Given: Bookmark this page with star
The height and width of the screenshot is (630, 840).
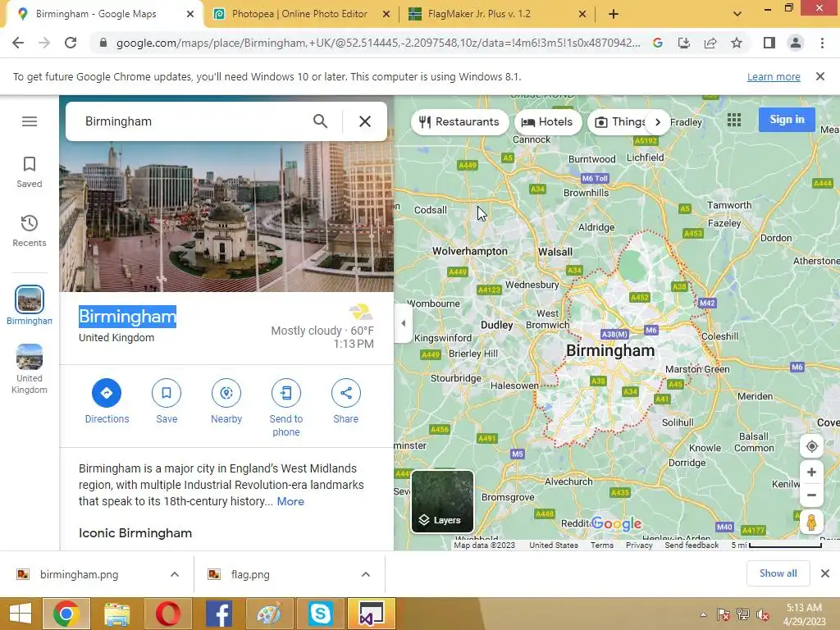Looking at the screenshot, I should pos(737,43).
